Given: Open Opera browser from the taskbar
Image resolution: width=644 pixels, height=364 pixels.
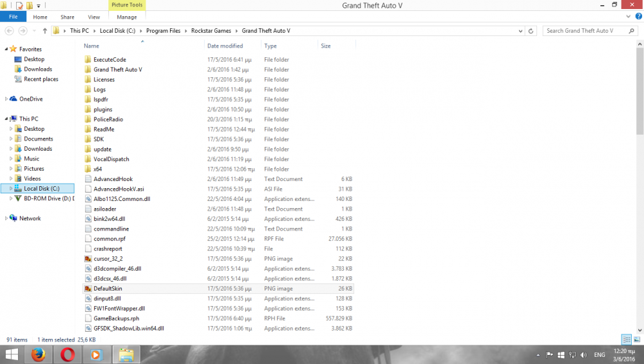Looking at the screenshot, I should click(x=68, y=354).
